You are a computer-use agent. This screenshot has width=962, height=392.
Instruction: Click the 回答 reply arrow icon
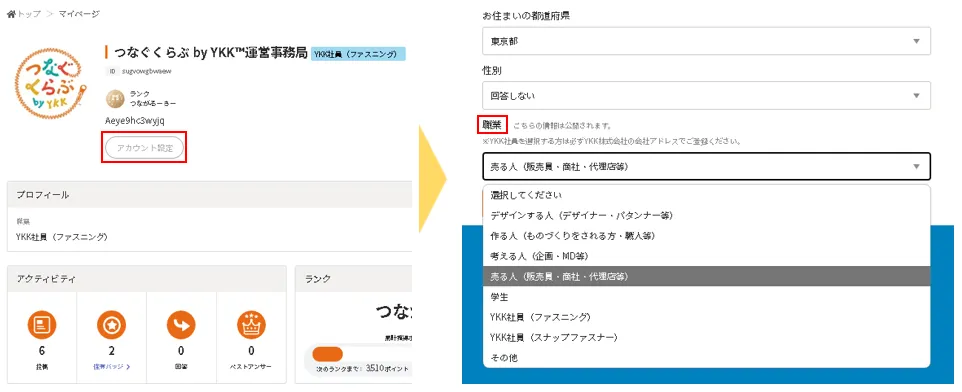(x=181, y=325)
